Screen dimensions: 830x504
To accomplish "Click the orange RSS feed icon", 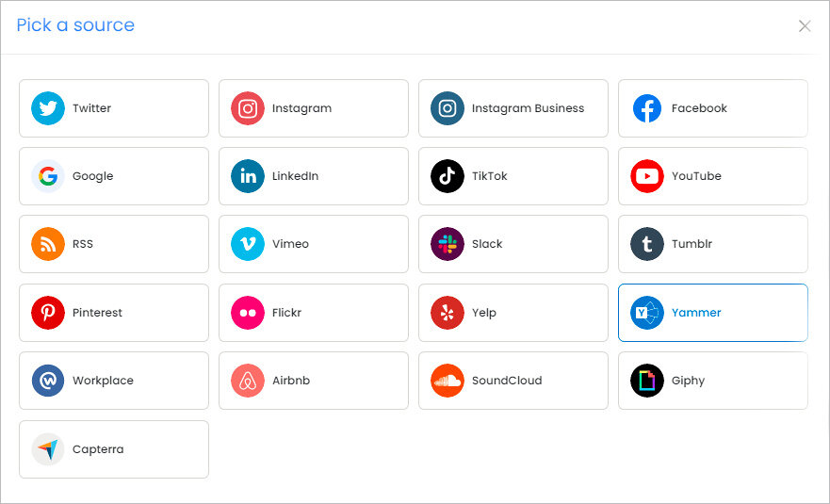I will [48, 244].
